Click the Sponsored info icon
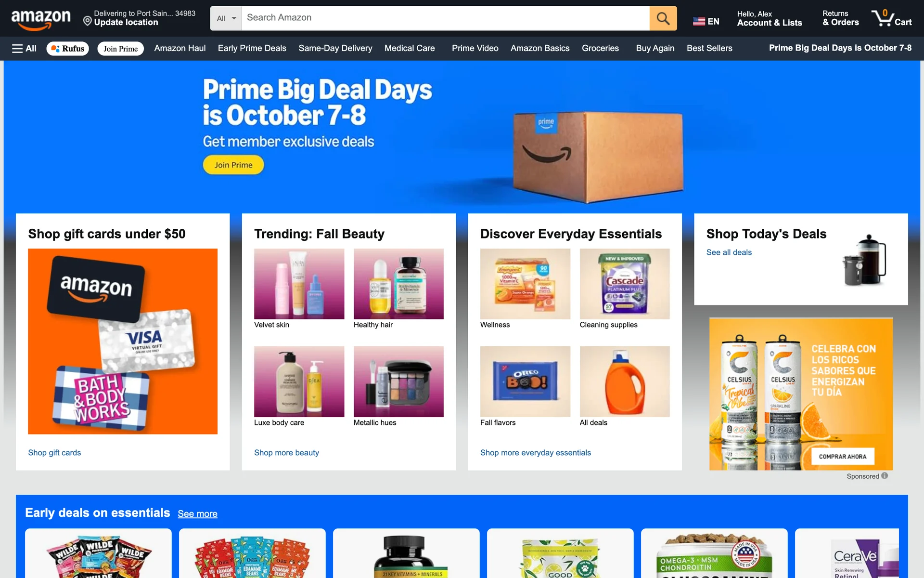The width and height of the screenshot is (924, 578). pyautogui.click(x=885, y=476)
